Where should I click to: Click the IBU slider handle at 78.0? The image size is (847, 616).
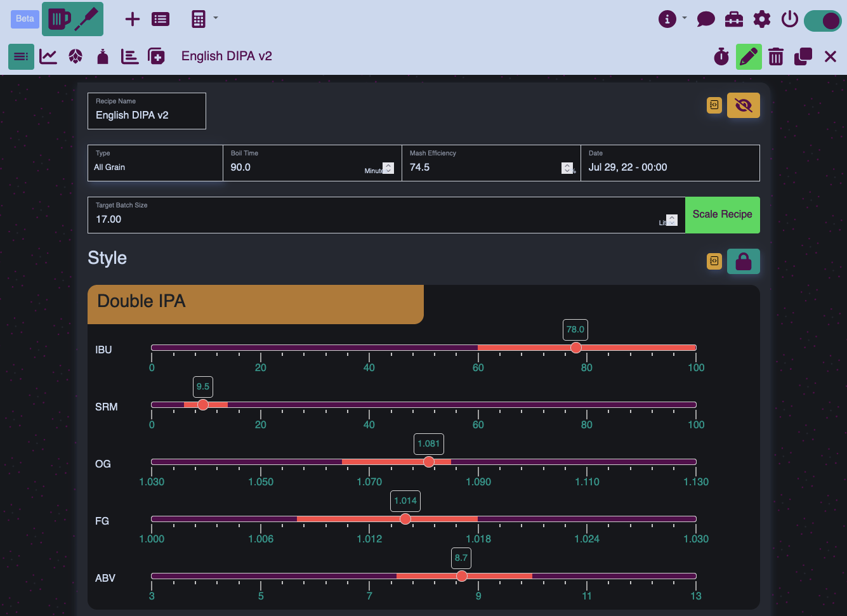(x=575, y=348)
